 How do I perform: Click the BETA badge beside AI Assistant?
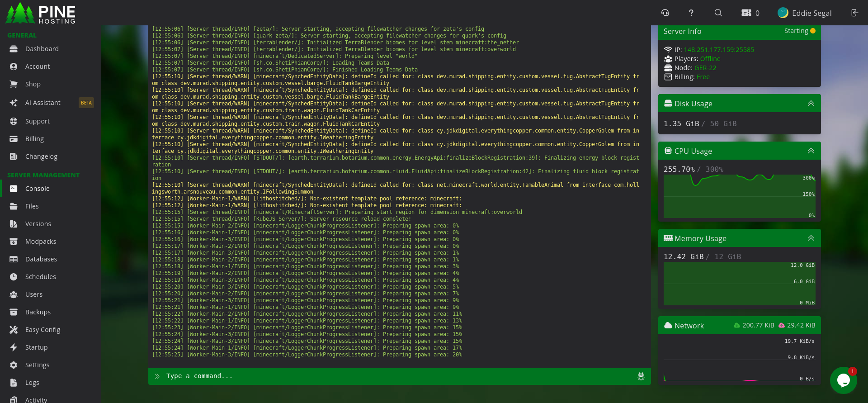pos(86,103)
